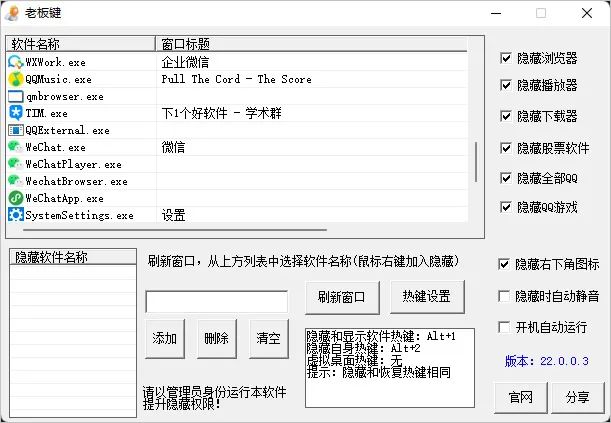The height and width of the screenshot is (423, 611).
Task: Click the 下1个好软件 - 学术群 title cell
Action: (x=221, y=113)
